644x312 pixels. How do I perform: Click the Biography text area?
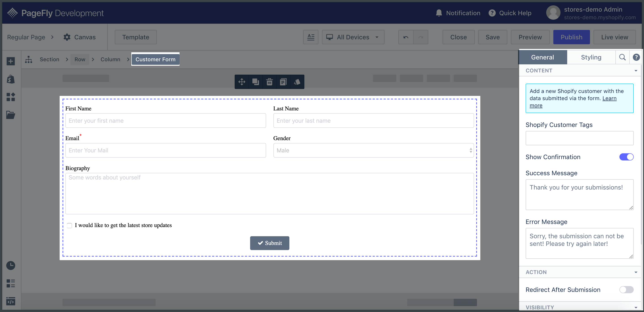270,193
